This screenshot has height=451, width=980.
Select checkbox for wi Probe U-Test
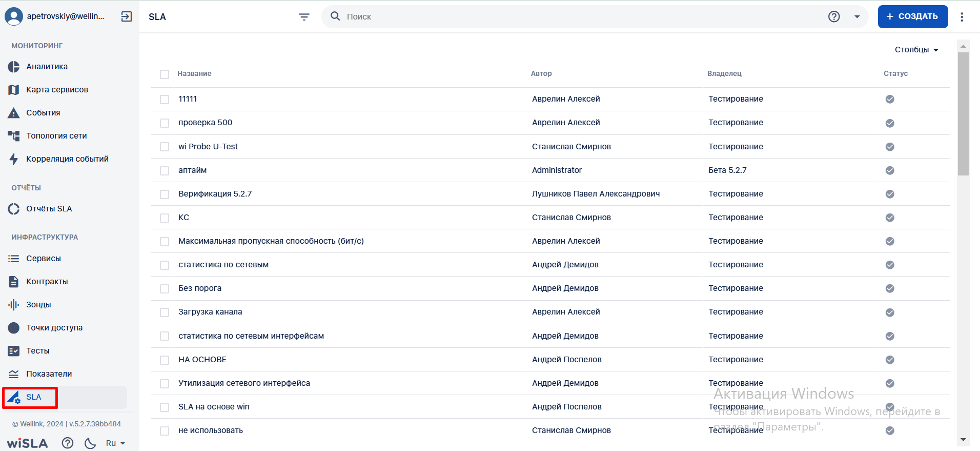pyautogui.click(x=165, y=147)
